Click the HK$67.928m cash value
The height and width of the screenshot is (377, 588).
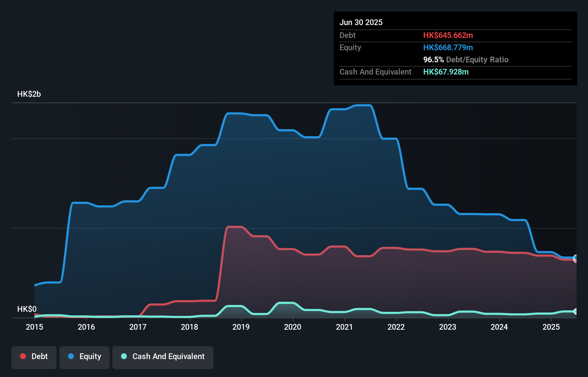coord(446,72)
